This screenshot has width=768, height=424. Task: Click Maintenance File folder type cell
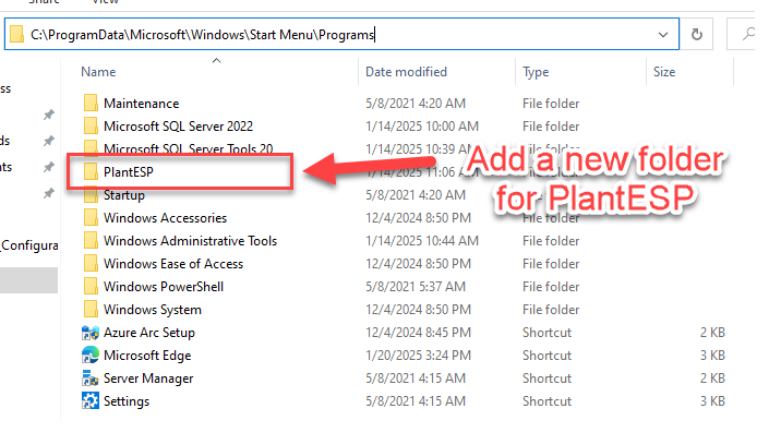(551, 104)
